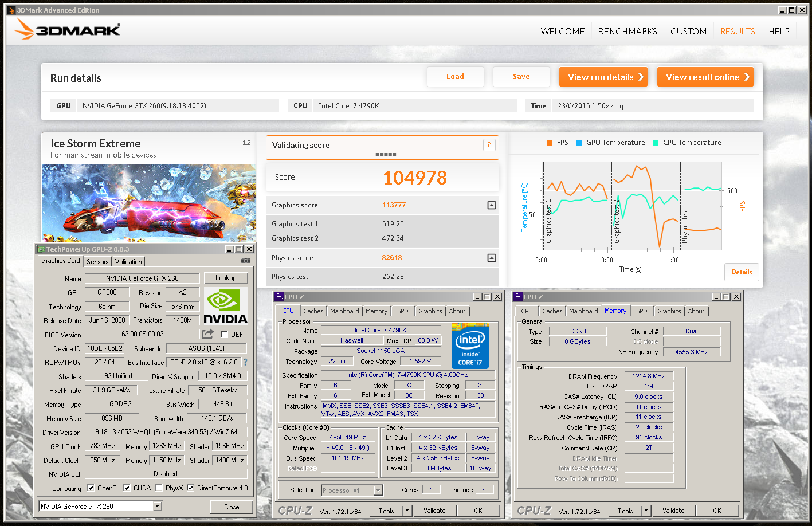The width and height of the screenshot is (812, 526).
Task: Click the Save button
Action: pyautogui.click(x=521, y=77)
